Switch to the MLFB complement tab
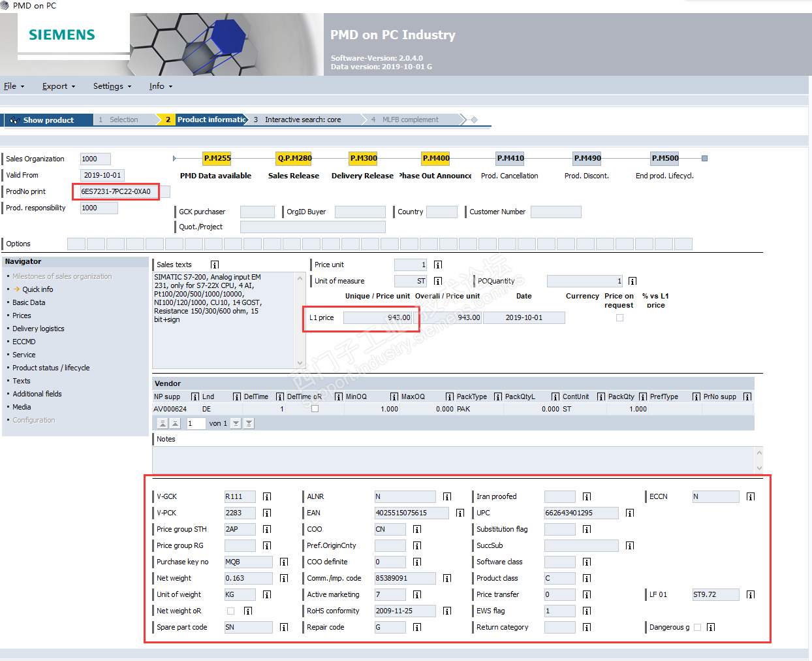812x661 pixels. click(x=411, y=120)
